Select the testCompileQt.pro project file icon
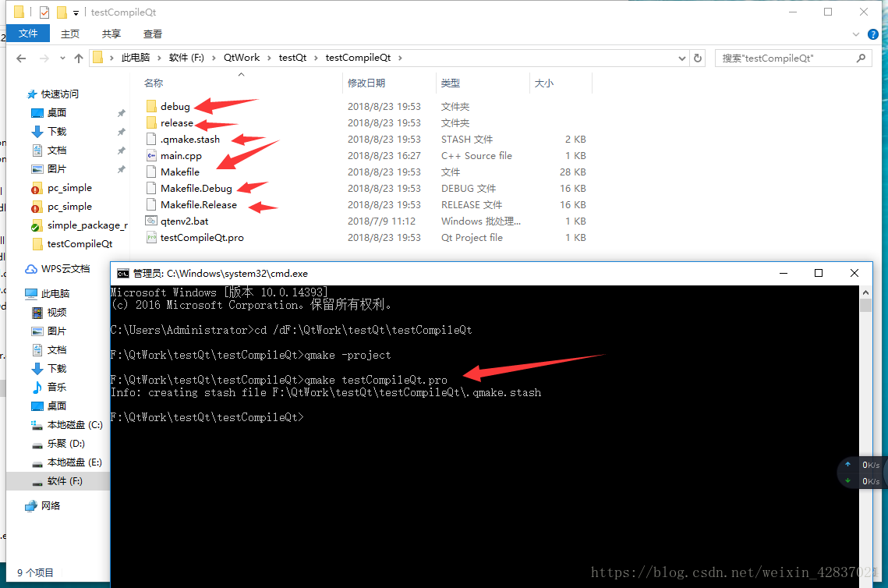Viewport: 888px width, 588px height. pyautogui.click(x=151, y=238)
